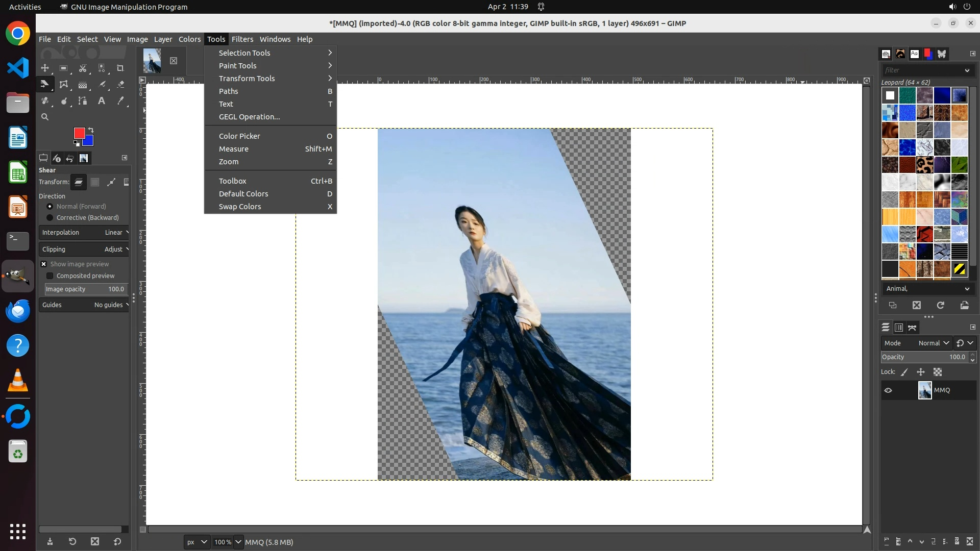Screen dimensions: 980x551
Task: Select the Scissors Select tool
Action: tap(83, 68)
